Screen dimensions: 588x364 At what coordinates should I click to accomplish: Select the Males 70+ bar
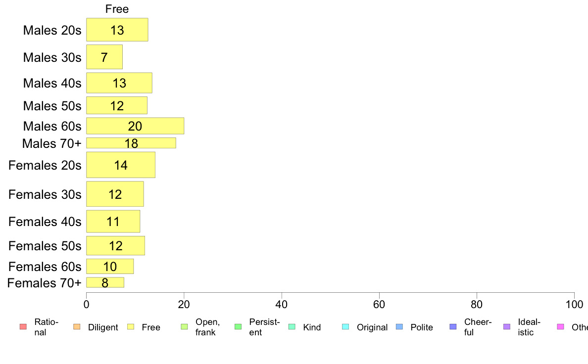point(131,143)
